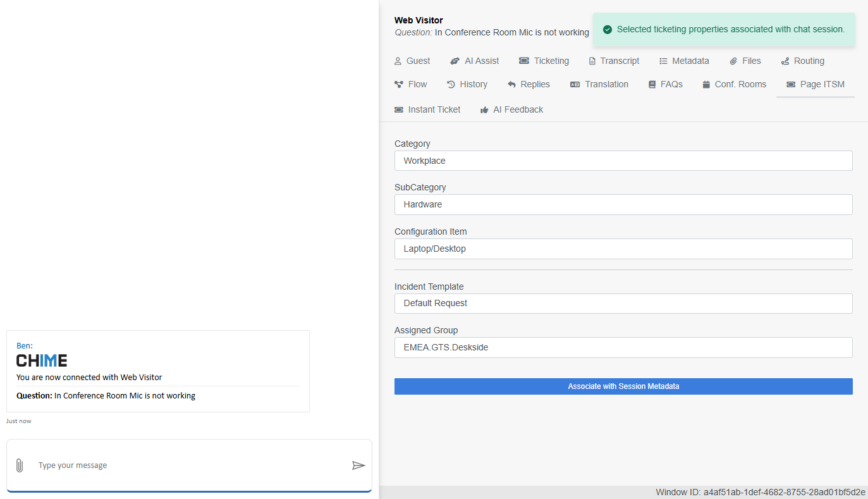The width and height of the screenshot is (868, 499).
Task: Select the Metadata tab
Action: click(x=683, y=61)
